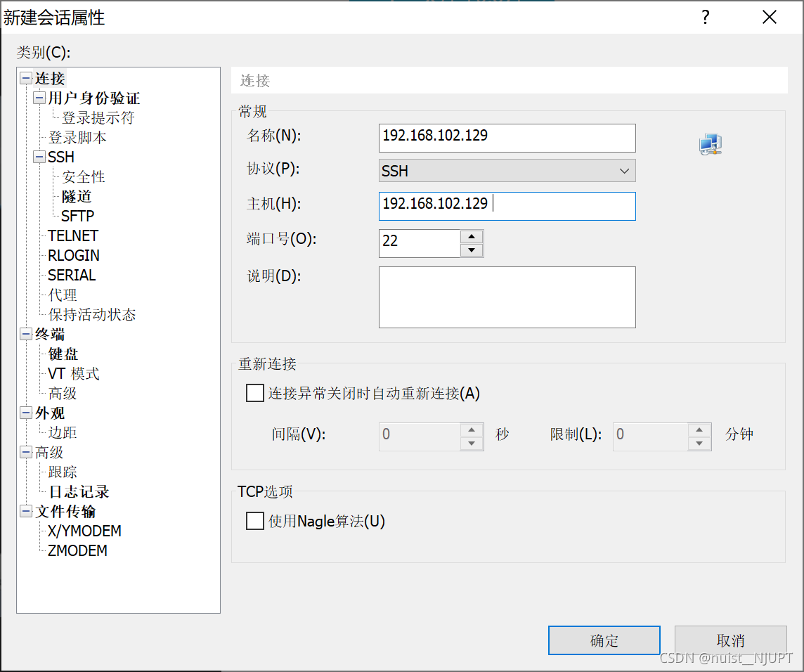This screenshot has width=804, height=672.
Task: Increase the port number with the up arrow
Action: (x=471, y=238)
